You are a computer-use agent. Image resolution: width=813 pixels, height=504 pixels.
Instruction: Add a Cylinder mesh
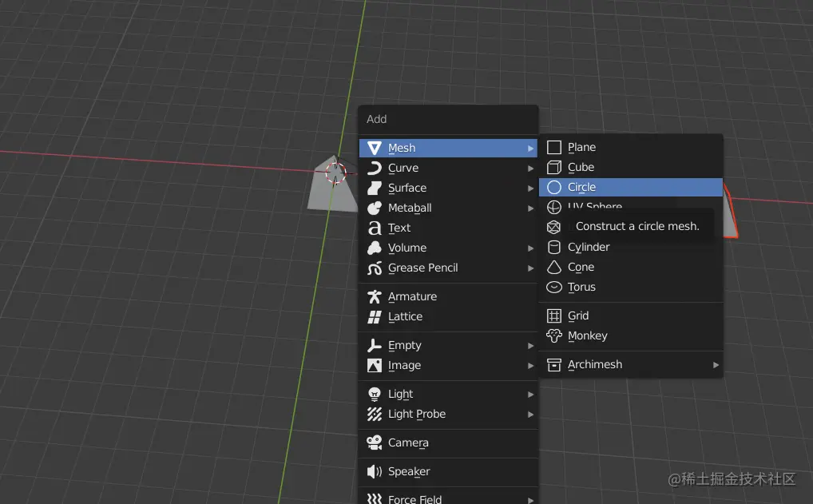tap(631, 248)
